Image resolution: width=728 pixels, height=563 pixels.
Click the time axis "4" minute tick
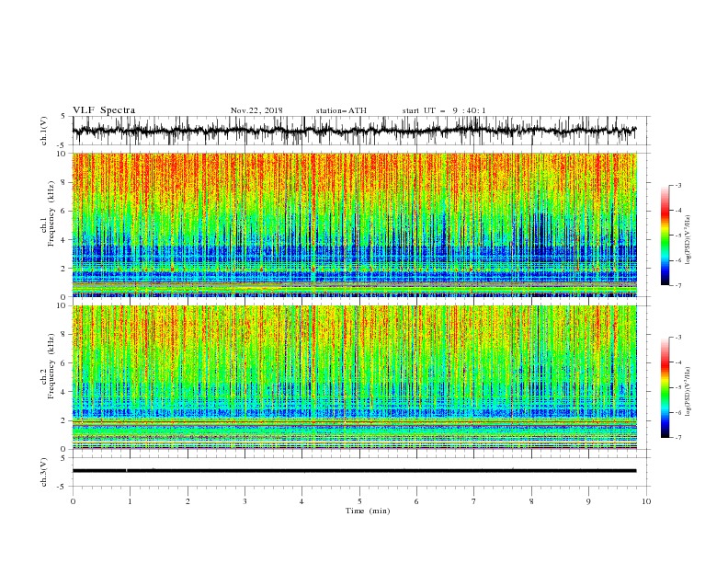(301, 501)
